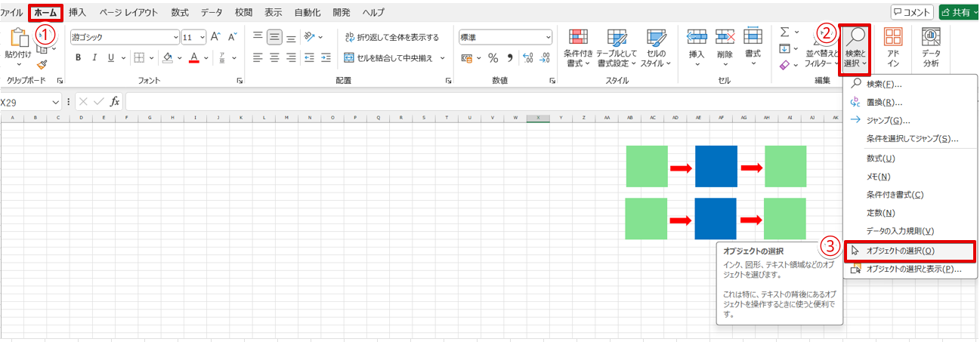980x342 pixels.
Task: Click the Comma Style icon
Action: click(x=510, y=57)
